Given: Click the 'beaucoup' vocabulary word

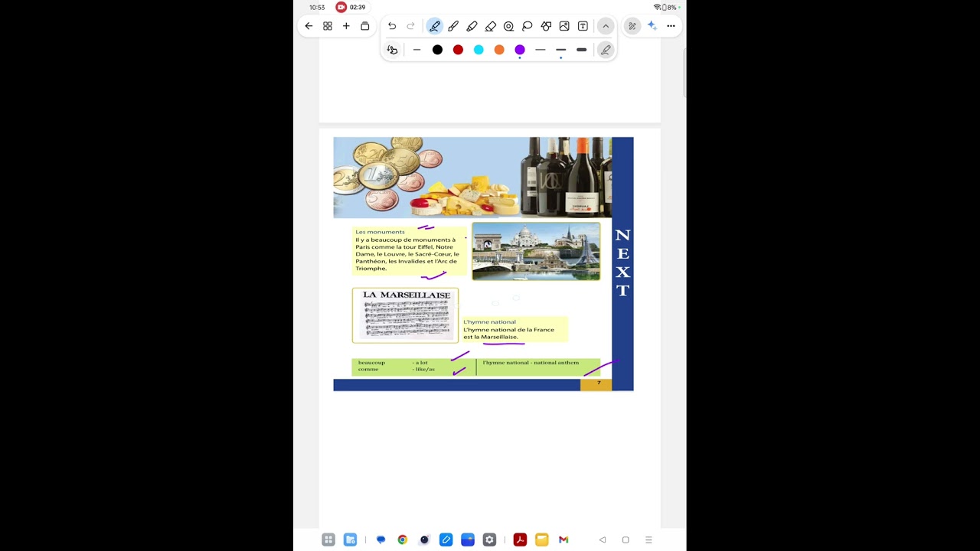Looking at the screenshot, I should pyautogui.click(x=371, y=363).
